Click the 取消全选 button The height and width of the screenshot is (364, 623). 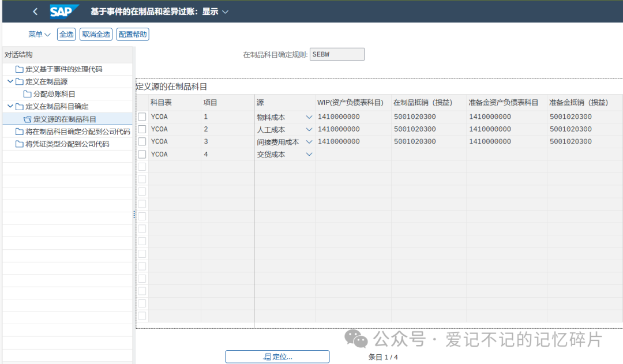pos(96,35)
